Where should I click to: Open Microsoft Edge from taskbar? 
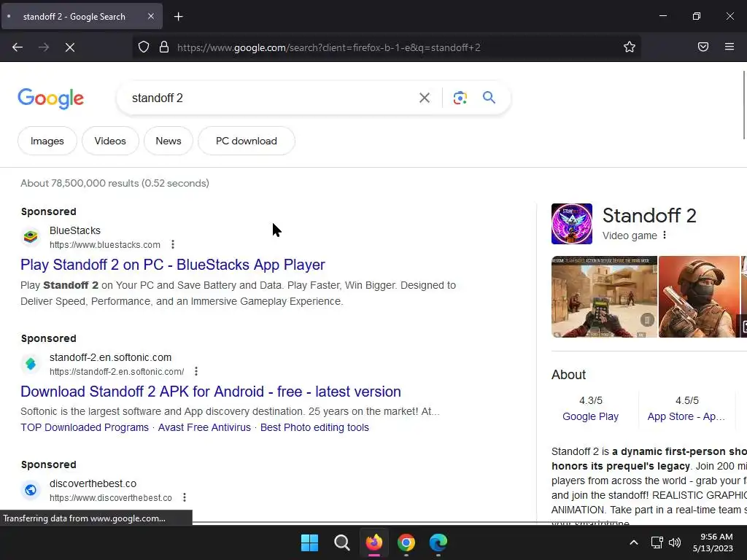pyautogui.click(x=438, y=542)
